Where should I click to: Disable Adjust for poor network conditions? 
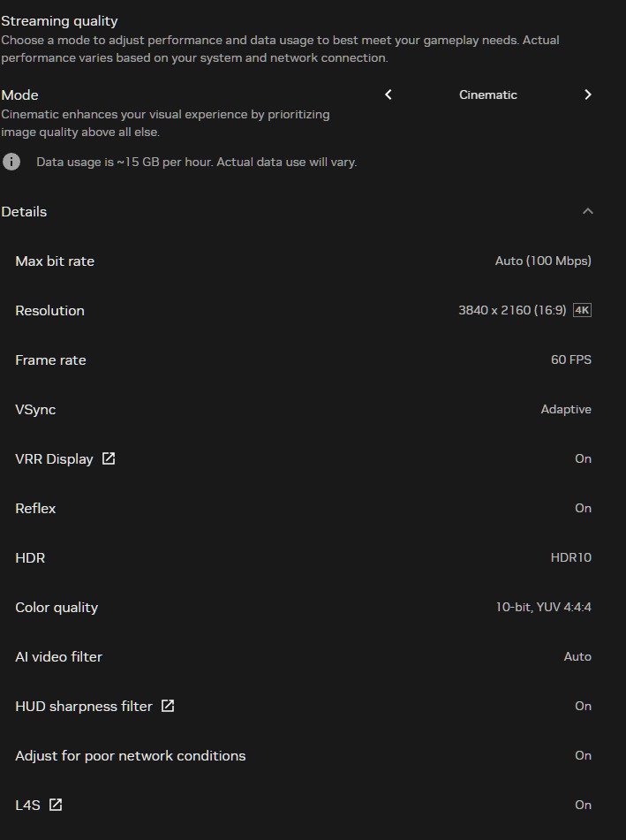[583, 755]
